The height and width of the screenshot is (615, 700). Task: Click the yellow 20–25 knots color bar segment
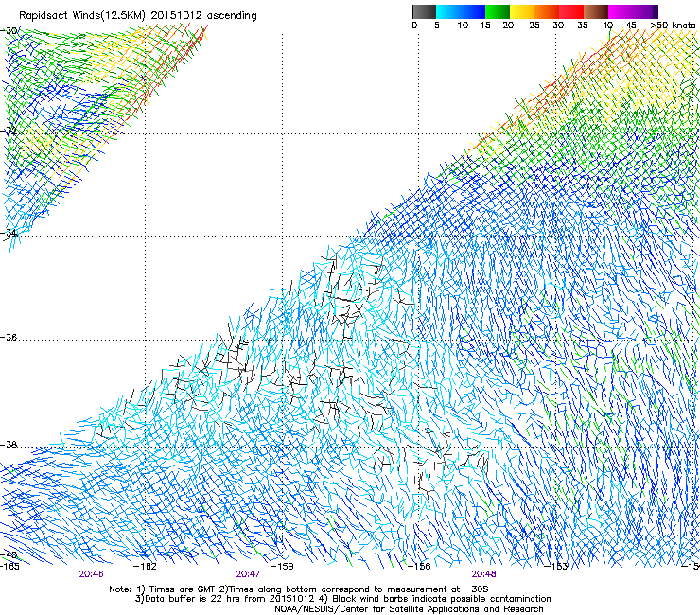click(522, 11)
